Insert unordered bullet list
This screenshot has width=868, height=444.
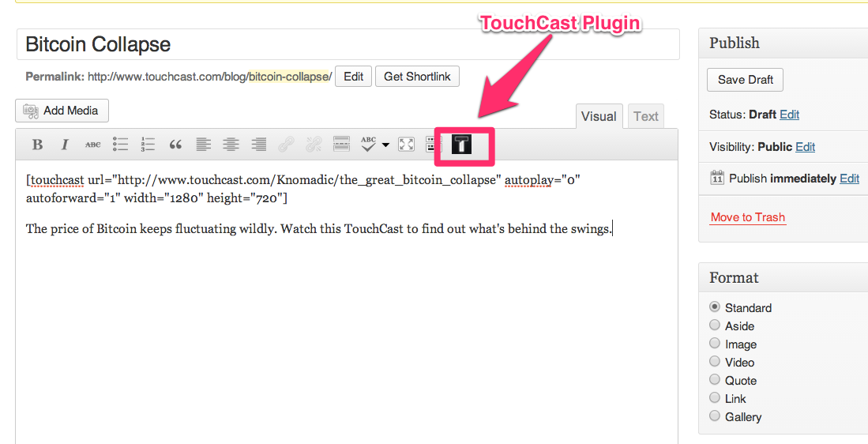coord(120,145)
